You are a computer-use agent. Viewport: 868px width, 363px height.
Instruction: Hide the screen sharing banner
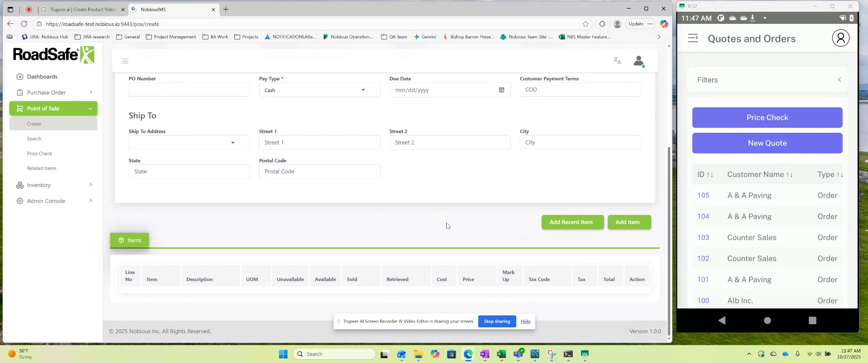pyautogui.click(x=525, y=321)
